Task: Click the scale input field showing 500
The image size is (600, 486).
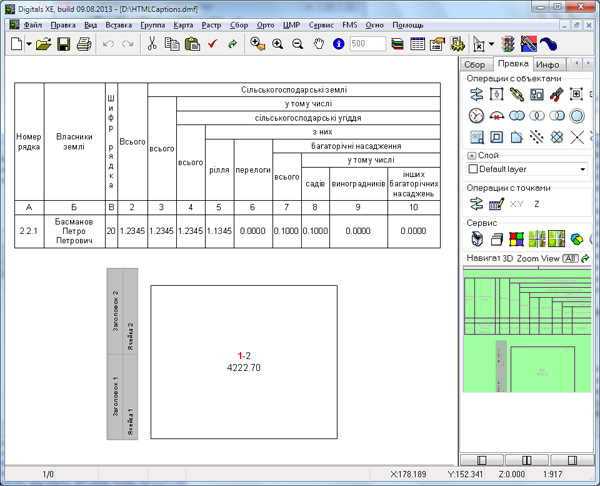Action: pyautogui.click(x=368, y=44)
